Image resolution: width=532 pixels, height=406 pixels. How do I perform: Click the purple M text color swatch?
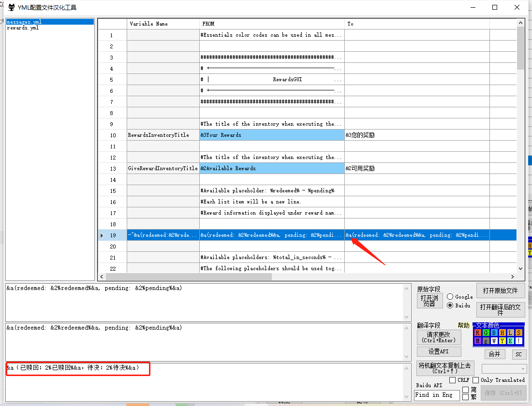[x=478, y=341]
